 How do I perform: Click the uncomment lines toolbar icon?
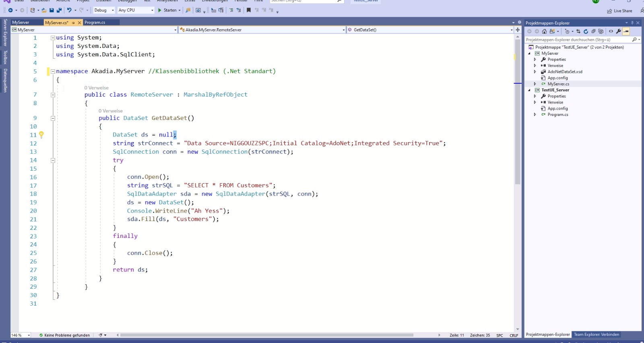[239, 10]
